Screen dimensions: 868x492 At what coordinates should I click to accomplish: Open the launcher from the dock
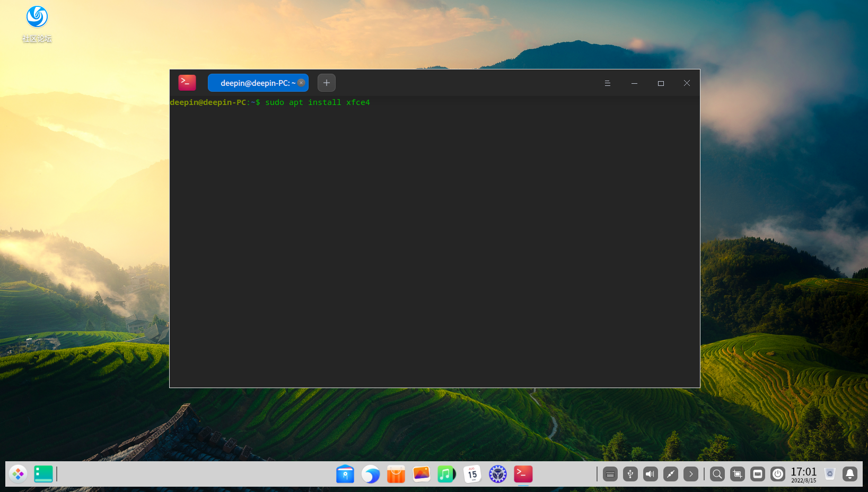click(18, 474)
